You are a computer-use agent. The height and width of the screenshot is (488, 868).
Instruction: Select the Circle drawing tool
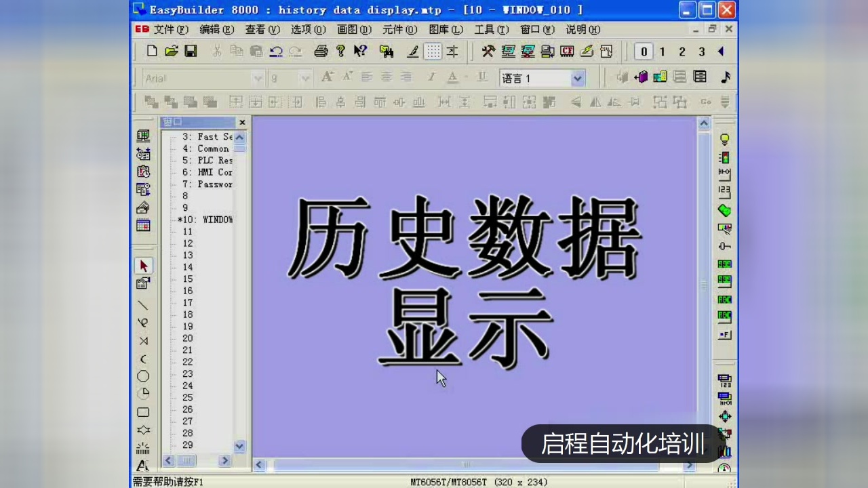(143, 376)
